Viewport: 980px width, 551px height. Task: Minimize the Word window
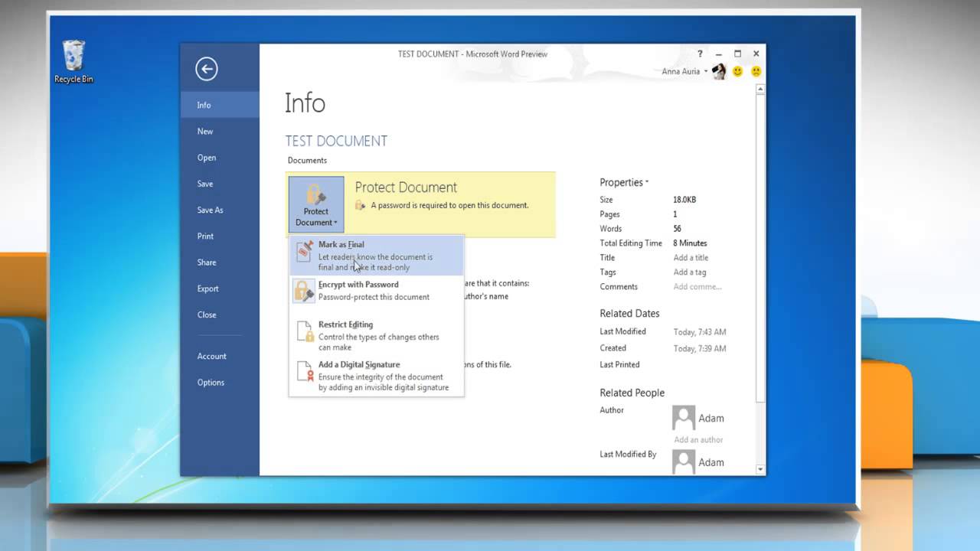(x=719, y=54)
